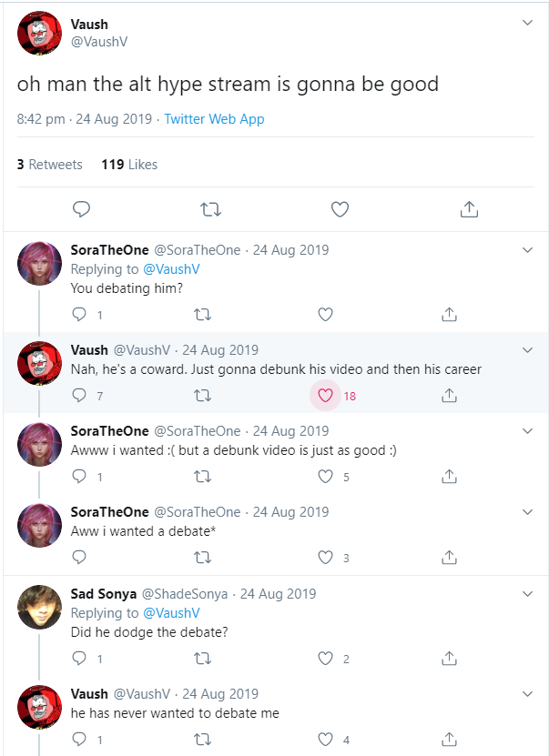Viewport: 549px width, 756px height.
Task: View the 3 Retweets list
Action: click(50, 165)
